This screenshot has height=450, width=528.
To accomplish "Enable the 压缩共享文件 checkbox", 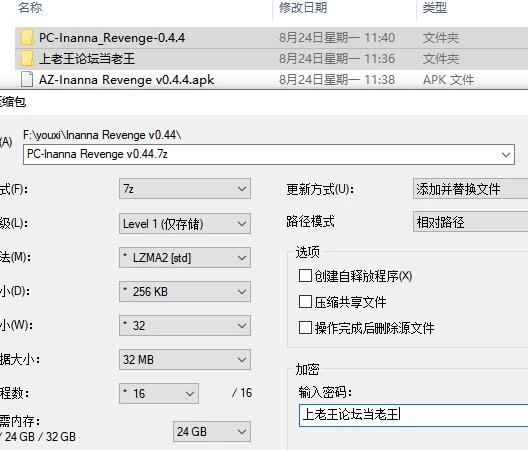I will tap(305, 301).
